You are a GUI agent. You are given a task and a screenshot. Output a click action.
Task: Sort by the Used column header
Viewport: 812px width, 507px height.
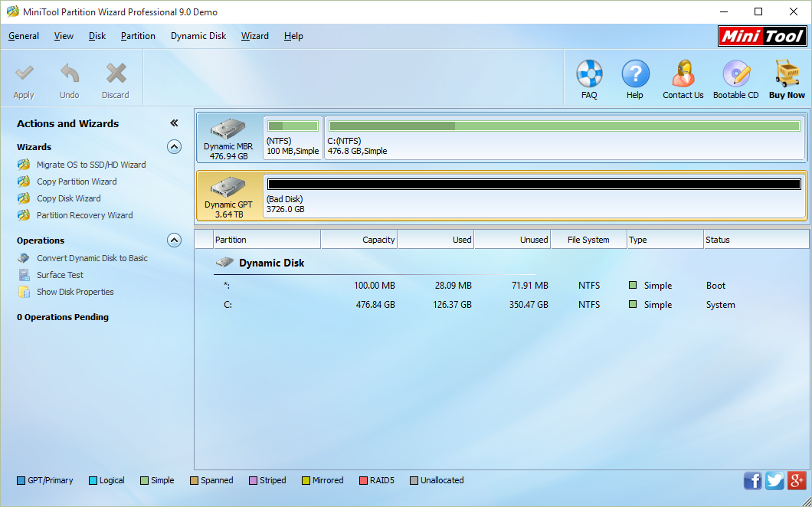coord(436,240)
